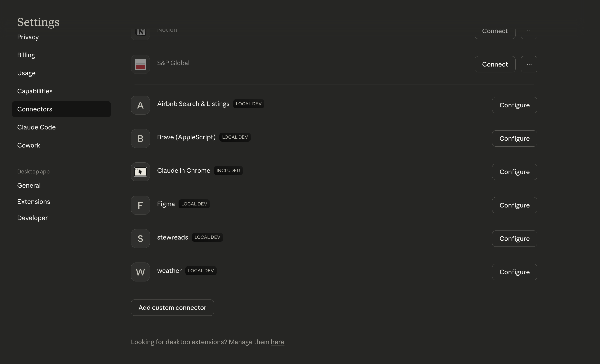
Task: Click the Brave 'B' connector icon
Action: (x=140, y=138)
